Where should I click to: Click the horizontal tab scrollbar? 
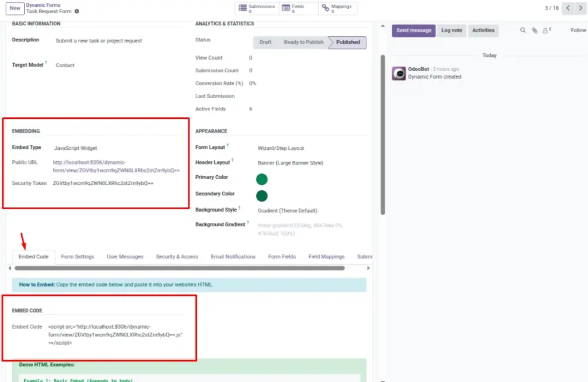pyautogui.click(x=179, y=268)
